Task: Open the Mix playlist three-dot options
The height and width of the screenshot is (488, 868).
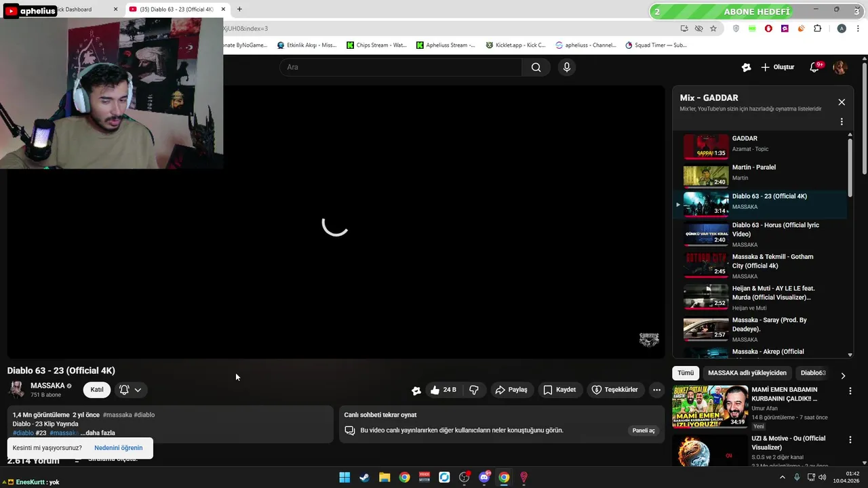Action: (x=842, y=122)
